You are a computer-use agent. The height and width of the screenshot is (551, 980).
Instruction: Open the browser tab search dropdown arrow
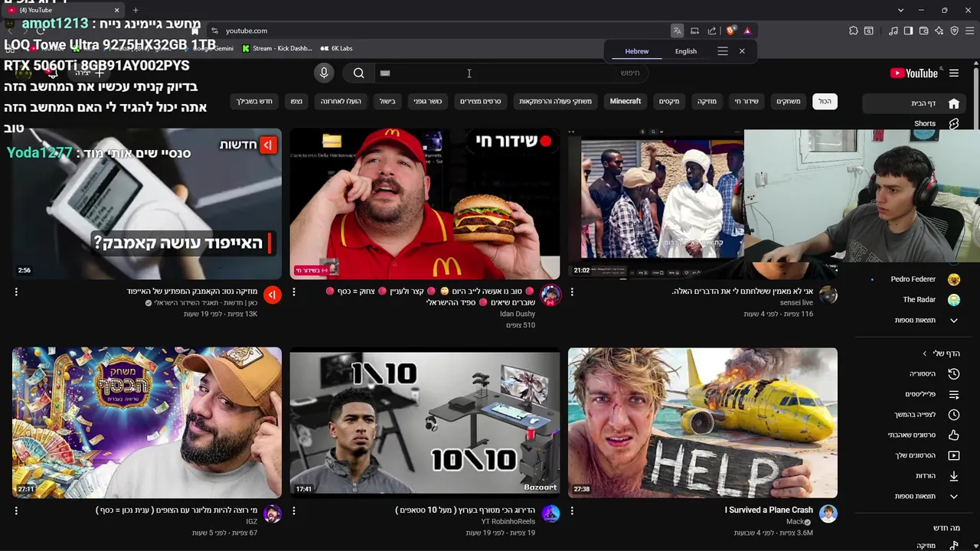pos(901,10)
